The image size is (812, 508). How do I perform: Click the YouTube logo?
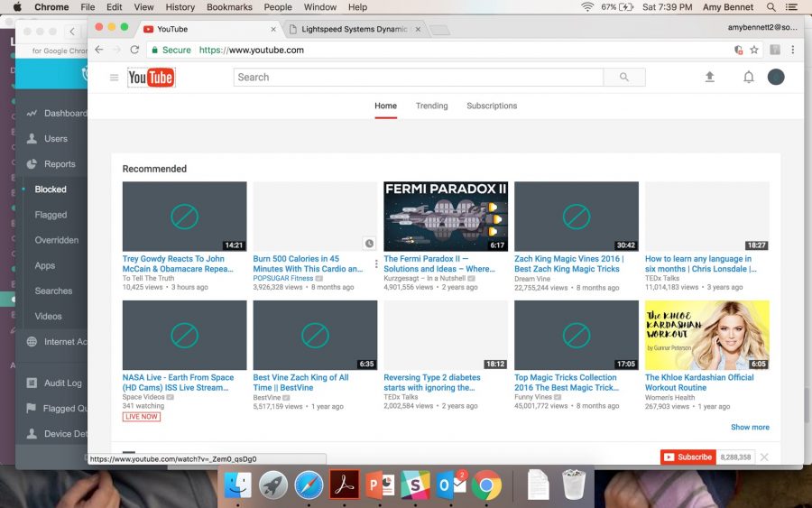pos(152,78)
